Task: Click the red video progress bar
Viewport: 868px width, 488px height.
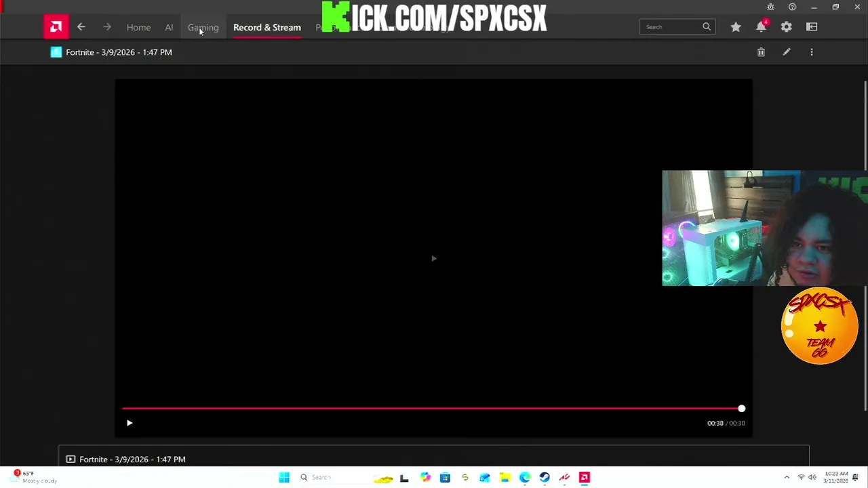Action: (x=431, y=409)
